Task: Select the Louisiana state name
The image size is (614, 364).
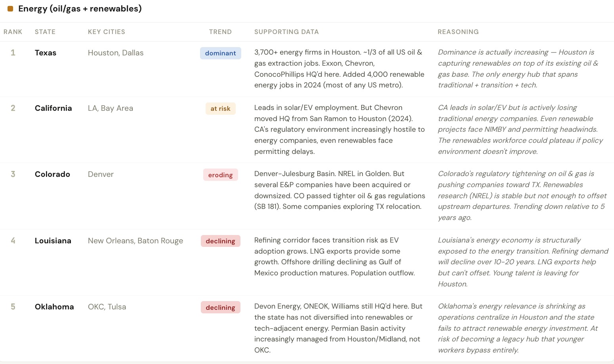Action: (53, 241)
